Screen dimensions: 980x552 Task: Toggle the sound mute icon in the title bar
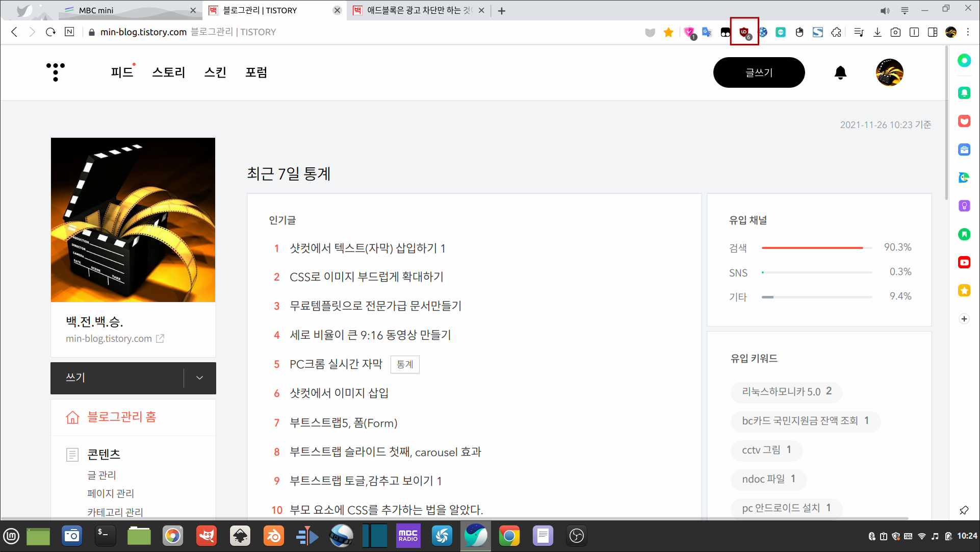click(x=885, y=10)
